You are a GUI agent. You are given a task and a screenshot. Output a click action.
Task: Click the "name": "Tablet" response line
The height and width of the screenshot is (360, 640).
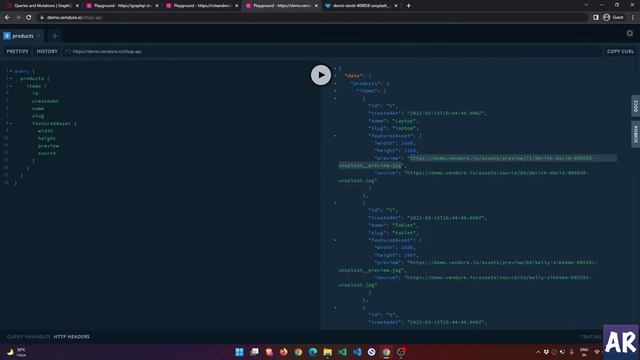(x=393, y=225)
